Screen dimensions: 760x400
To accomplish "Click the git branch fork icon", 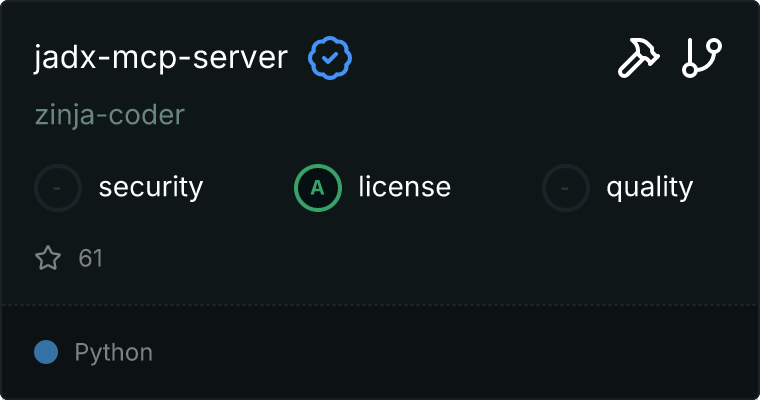I will (702, 59).
